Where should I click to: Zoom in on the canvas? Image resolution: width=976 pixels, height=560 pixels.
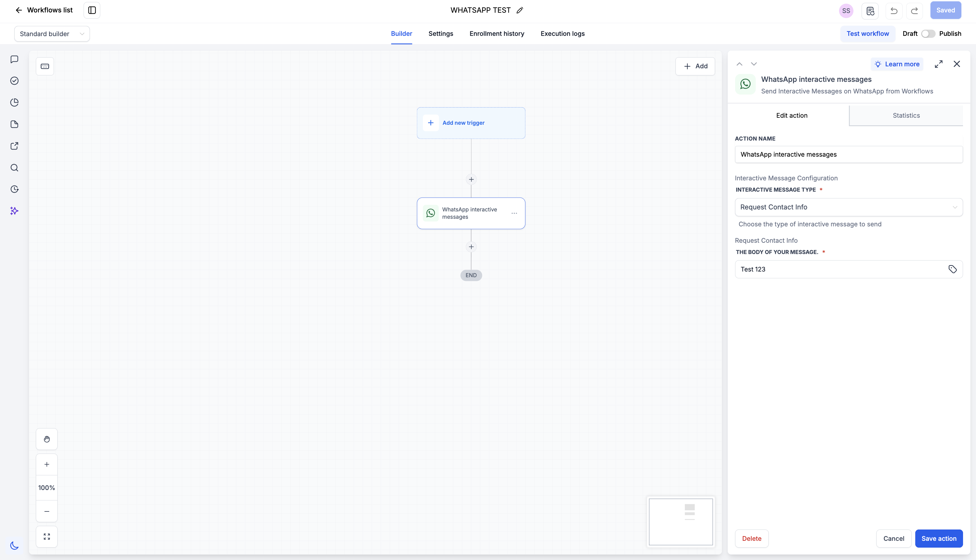[x=47, y=464]
